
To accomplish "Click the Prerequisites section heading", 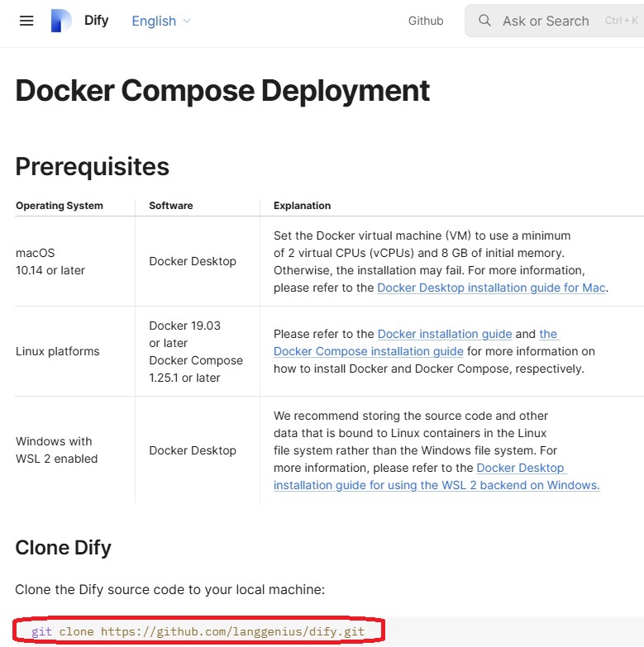I will (92, 166).
